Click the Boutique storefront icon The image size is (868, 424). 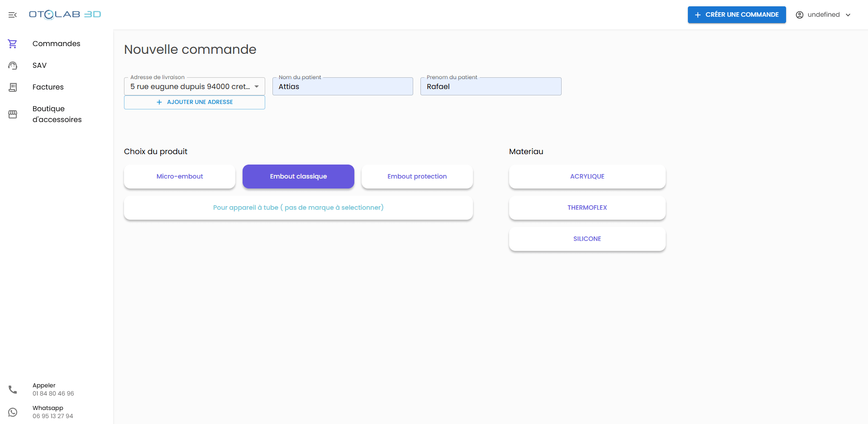13,114
